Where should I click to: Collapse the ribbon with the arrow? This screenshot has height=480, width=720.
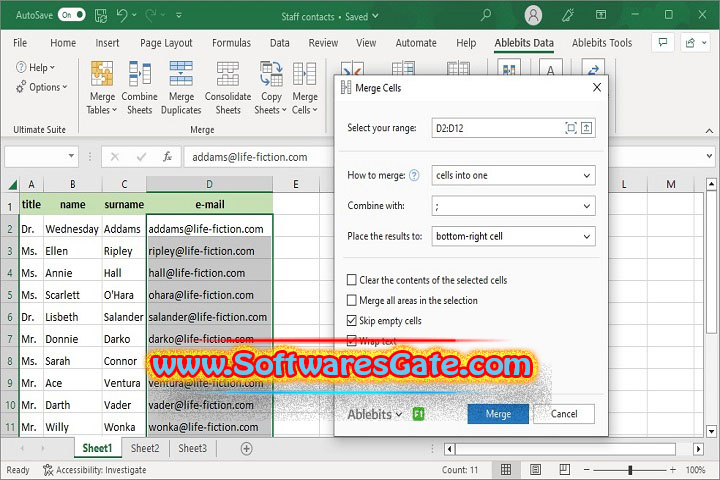(x=709, y=131)
